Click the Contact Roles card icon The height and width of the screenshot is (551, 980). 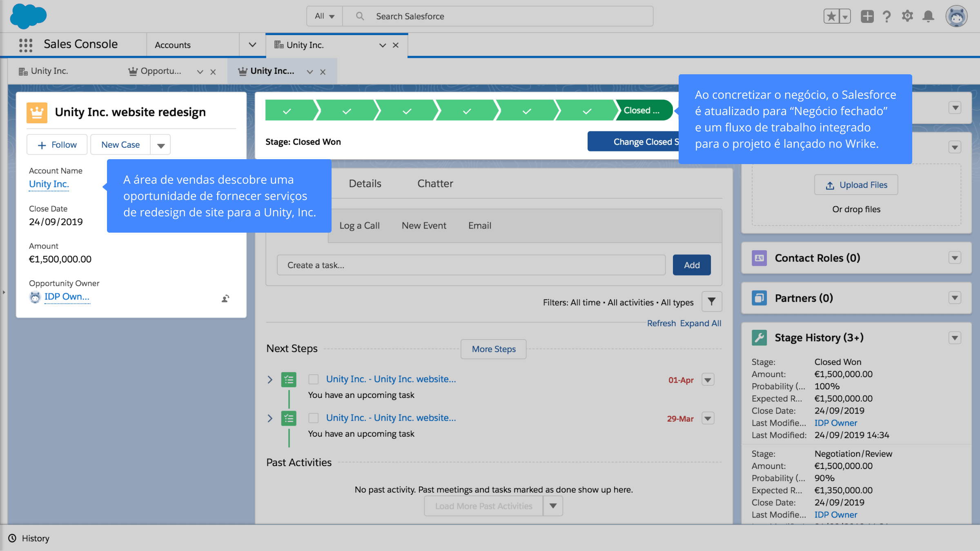759,258
